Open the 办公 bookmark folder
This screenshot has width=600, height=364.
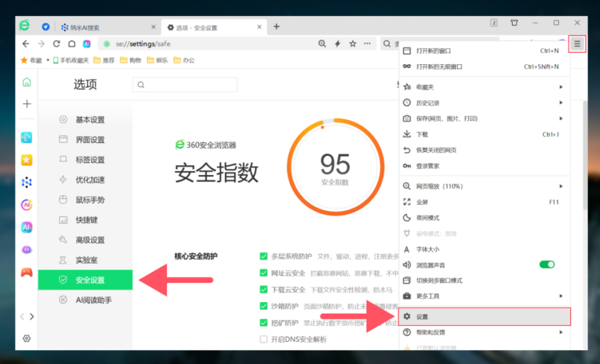tap(184, 60)
